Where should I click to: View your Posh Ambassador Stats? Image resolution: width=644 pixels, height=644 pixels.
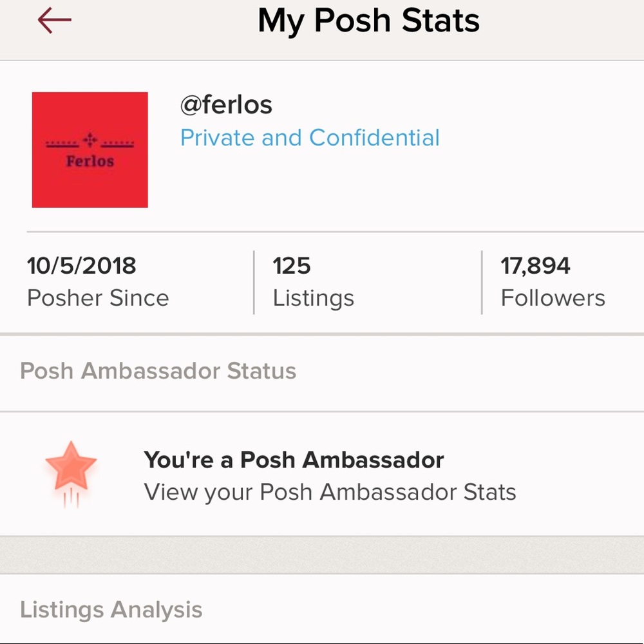pos(331,492)
